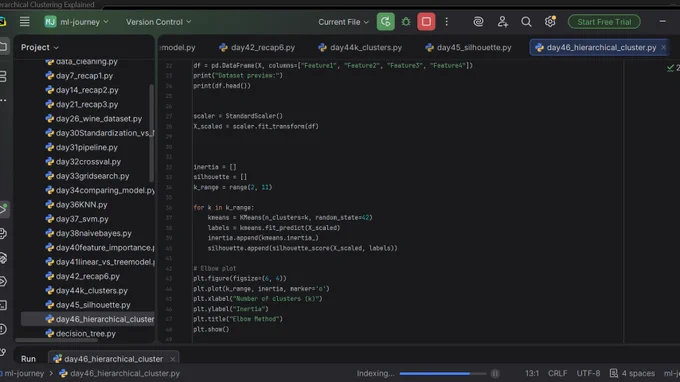This screenshot has height=382, width=680.
Task: Open day21_recap3.py in the project tree
Action: 82,104
